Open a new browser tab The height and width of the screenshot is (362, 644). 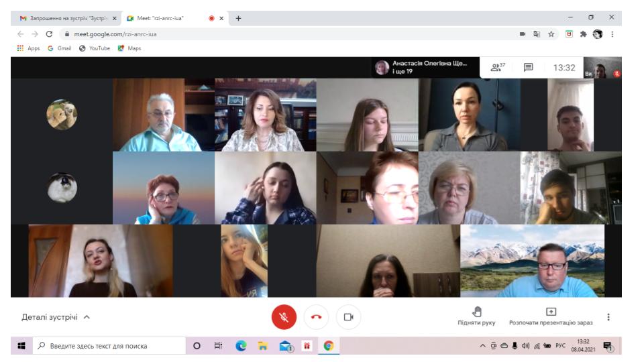point(238,18)
